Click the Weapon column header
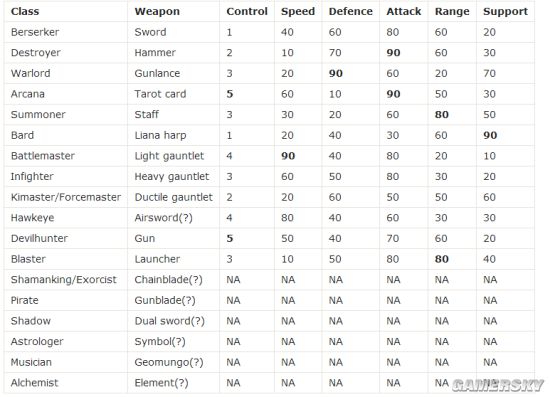Screen dimensions: 550x397 point(157,12)
